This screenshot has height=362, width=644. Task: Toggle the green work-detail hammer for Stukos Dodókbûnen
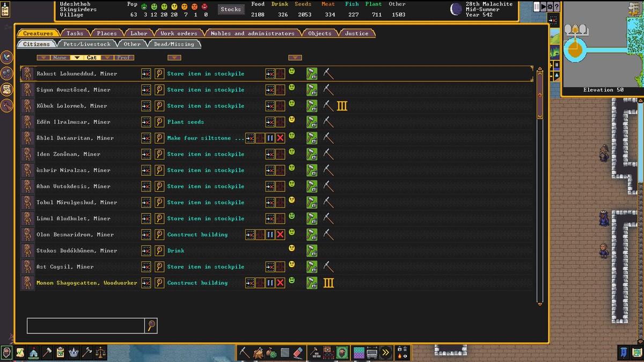pos(312,250)
